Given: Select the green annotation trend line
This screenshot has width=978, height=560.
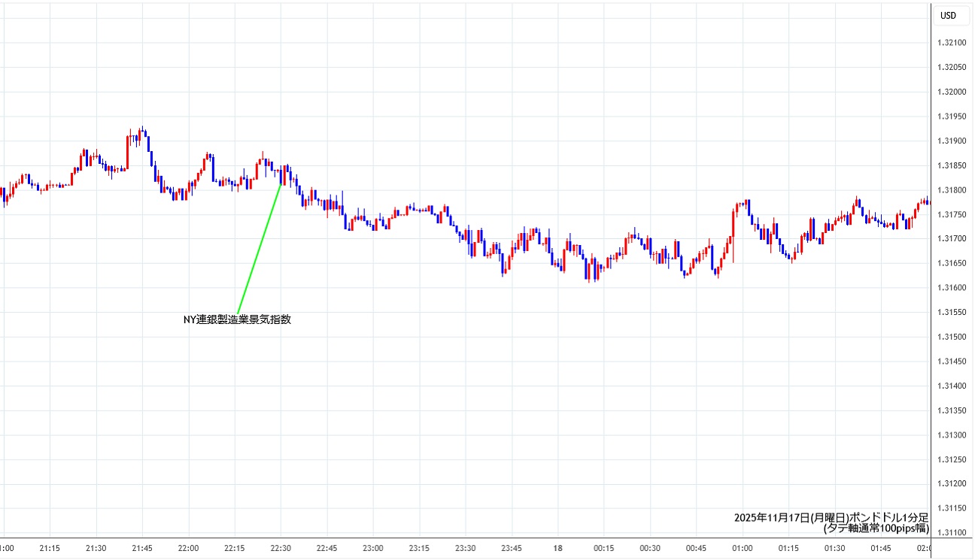Looking at the screenshot, I should (260, 248).
